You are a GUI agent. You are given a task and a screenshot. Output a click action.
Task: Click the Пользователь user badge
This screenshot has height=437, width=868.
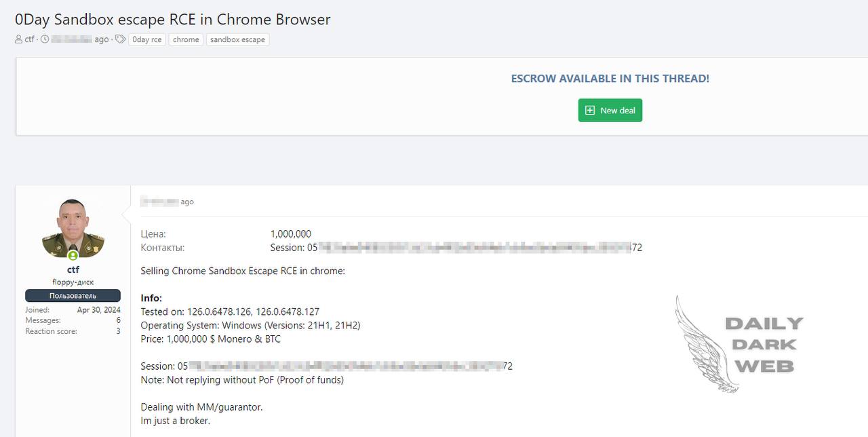pos(73,296)
